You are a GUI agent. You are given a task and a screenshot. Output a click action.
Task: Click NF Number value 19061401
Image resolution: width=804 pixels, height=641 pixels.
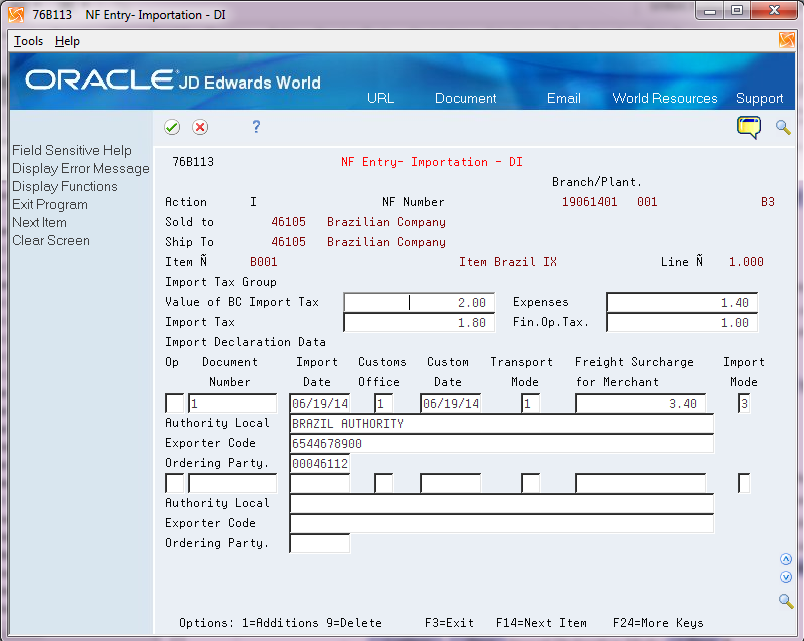(x=590, y=202)
